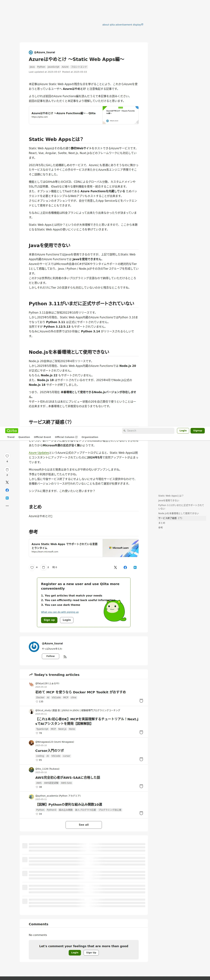The width and height of the screenshot is (210, 980).
Task: Open the about qiita advertisement display link
Action: [x=123, y=24]
